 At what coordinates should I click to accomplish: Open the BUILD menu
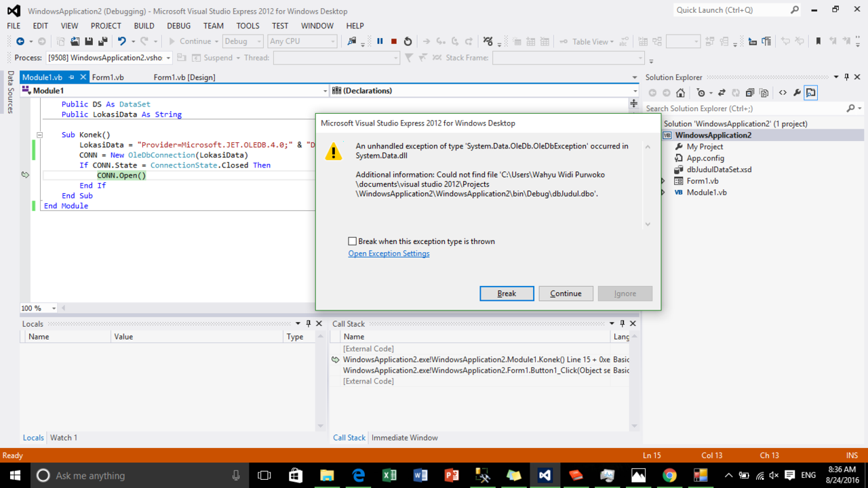pos(144,26)
